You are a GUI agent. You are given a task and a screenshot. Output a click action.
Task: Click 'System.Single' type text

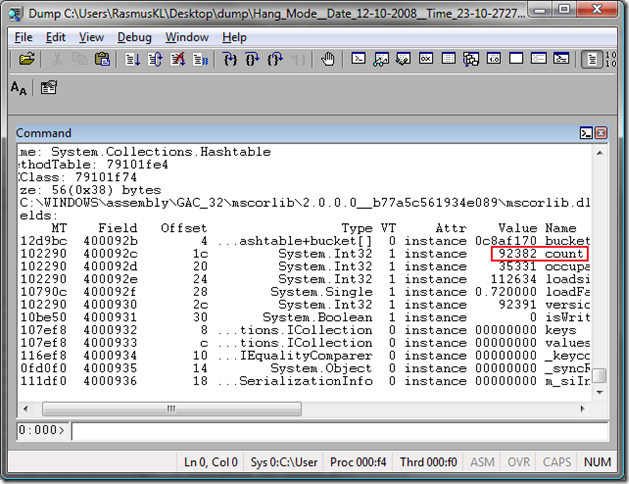pos(321,292)
